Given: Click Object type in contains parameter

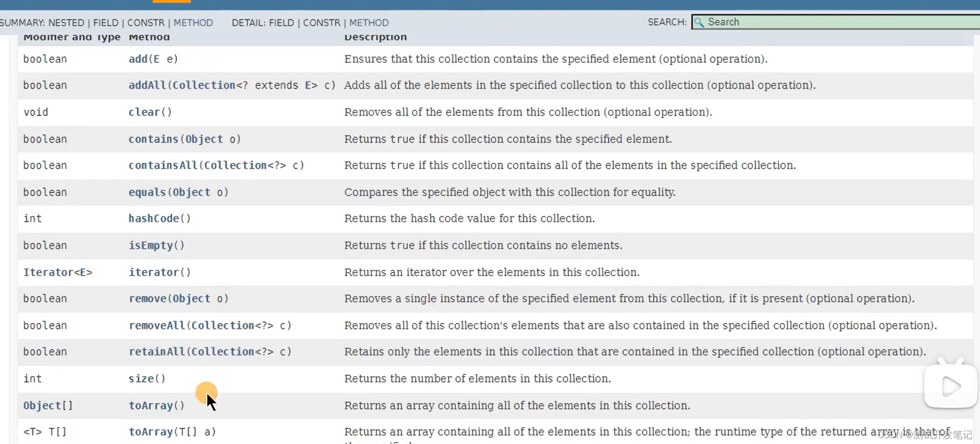Looking at the screenshot, I should tap(204, 139).
